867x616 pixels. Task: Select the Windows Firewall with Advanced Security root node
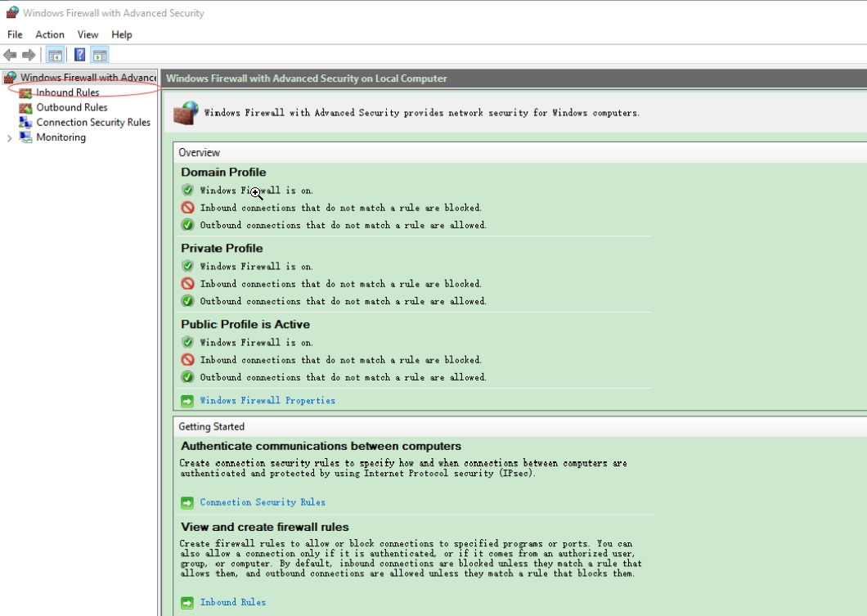coord(88,78)
